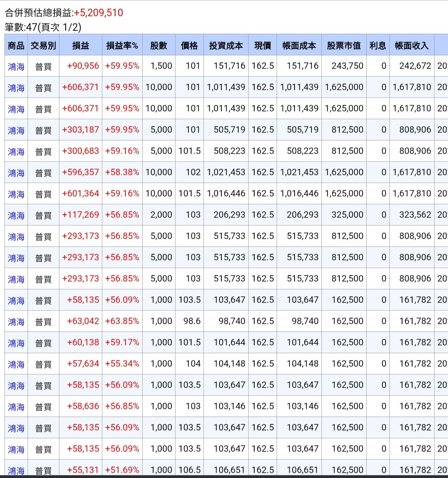Click 鴻海 in the +300,683 profit row

(x=16, y=151)
